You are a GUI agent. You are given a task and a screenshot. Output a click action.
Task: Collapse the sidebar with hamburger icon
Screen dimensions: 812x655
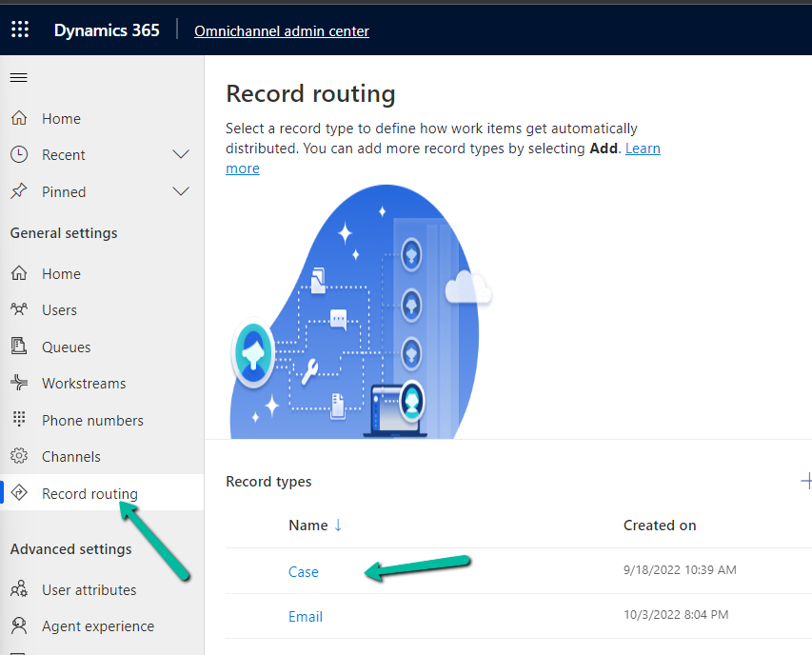18,77
